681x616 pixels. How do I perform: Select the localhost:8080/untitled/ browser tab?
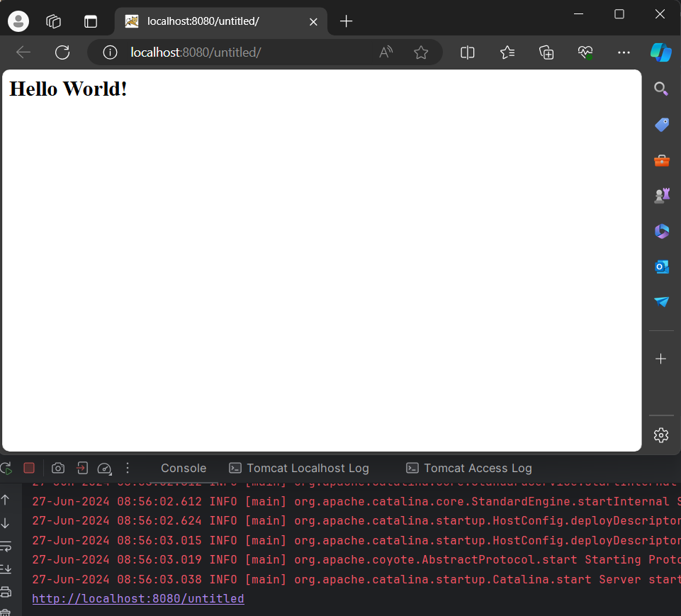pos(220,21)
